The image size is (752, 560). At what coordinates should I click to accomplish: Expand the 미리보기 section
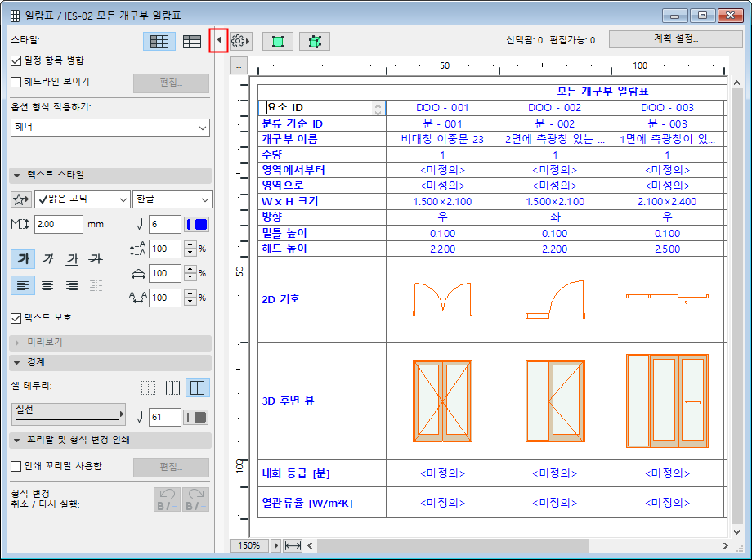18,343
